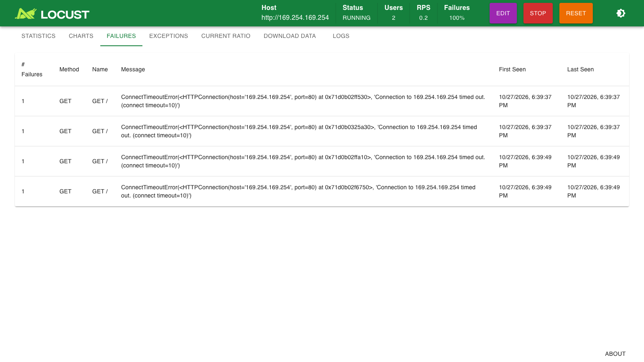This screenshot has width=644, height=362.
Task: Open the Exceptions tab
Action: coord(168,36)
